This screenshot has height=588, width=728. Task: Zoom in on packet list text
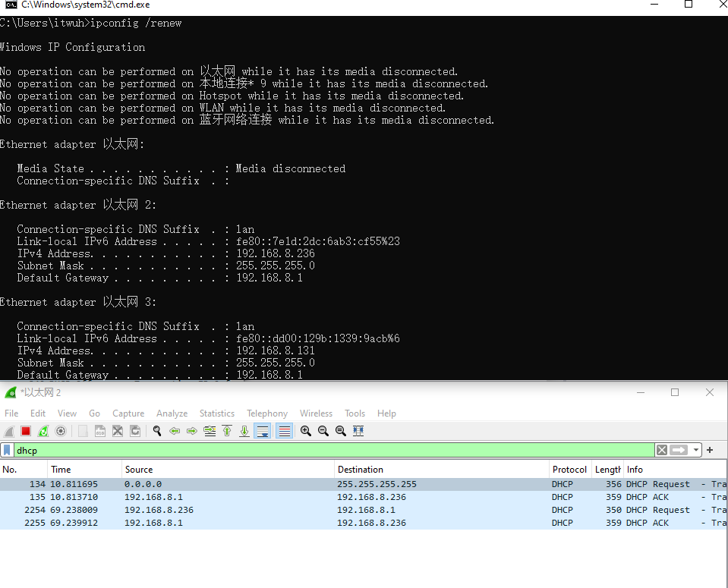306,431
